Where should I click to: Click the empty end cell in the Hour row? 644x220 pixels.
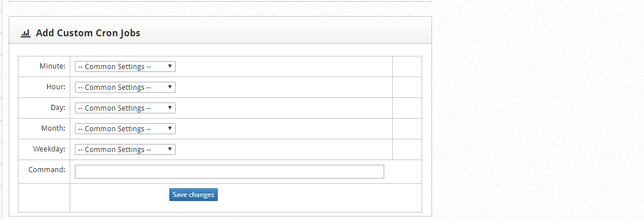pos(407,87)
